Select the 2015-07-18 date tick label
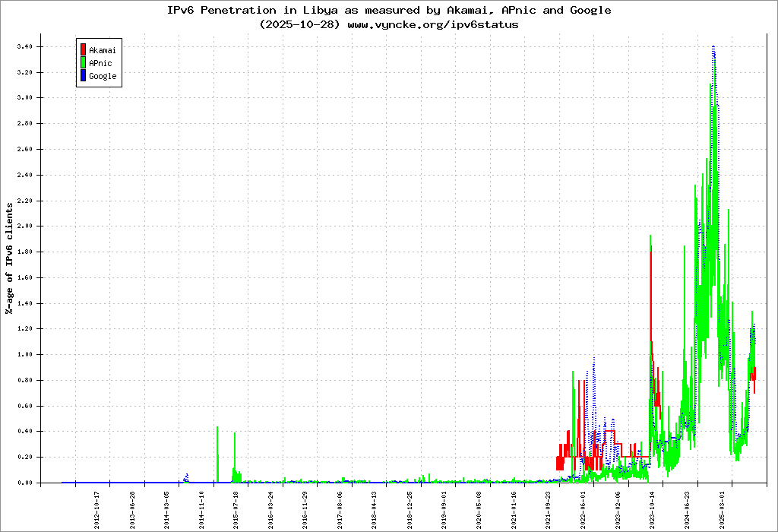Screen dimensions: 778x532 236,509
